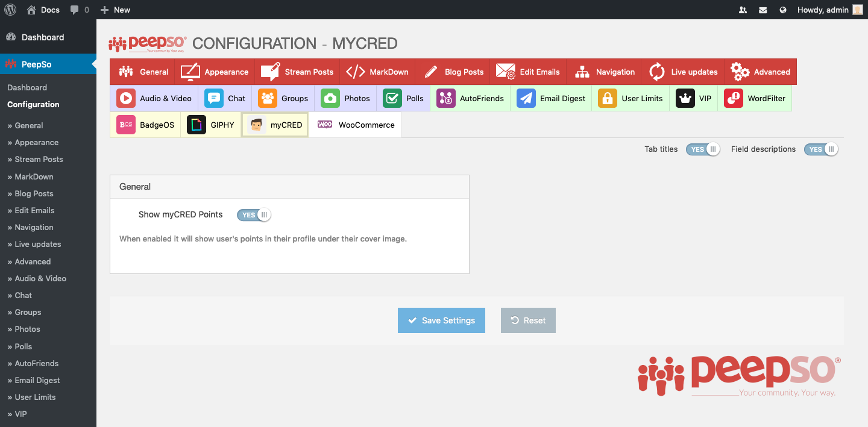Open the messages envelope icon in the admin bar

pyautogui.click(x=763, y=10)
